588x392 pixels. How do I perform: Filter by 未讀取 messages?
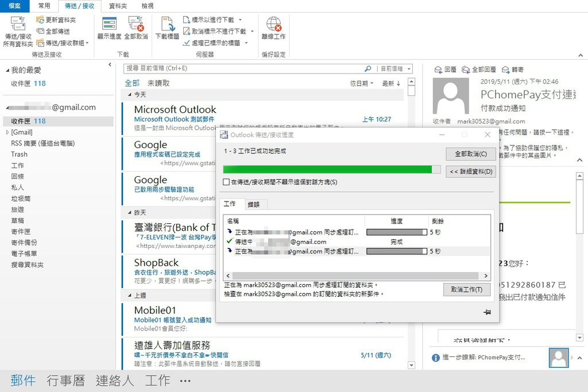158,83
